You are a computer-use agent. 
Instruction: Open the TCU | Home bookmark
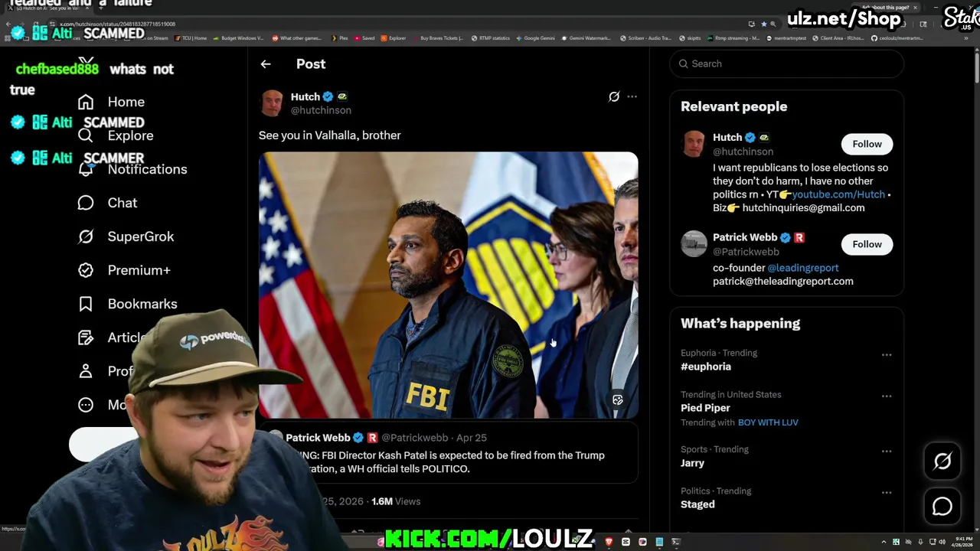click(x=191, y=37)
